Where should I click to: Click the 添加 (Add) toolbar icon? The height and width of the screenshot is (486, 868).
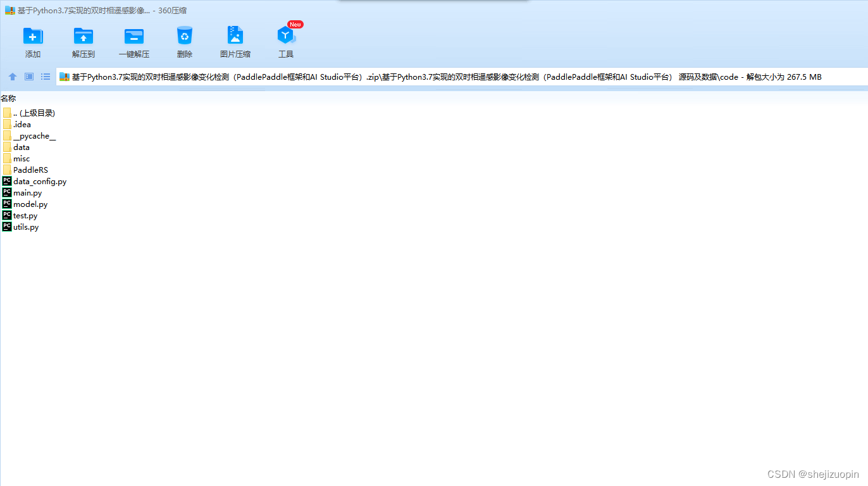click(x=33, y=36)
